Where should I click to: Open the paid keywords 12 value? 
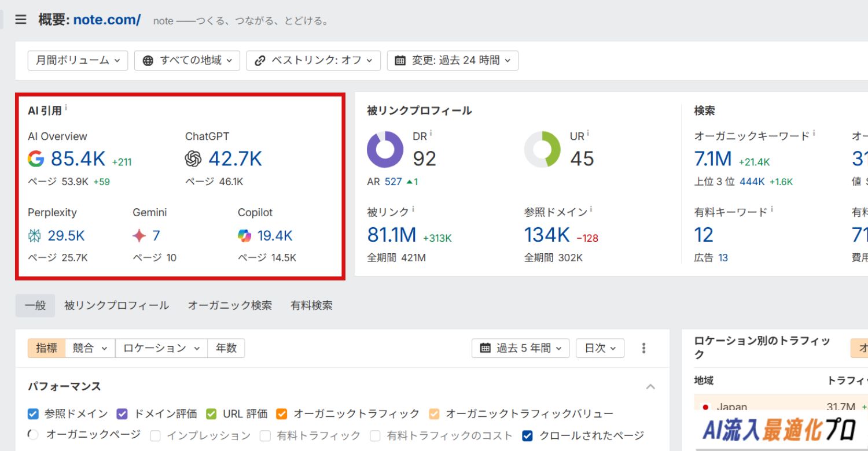click(704, 235)
